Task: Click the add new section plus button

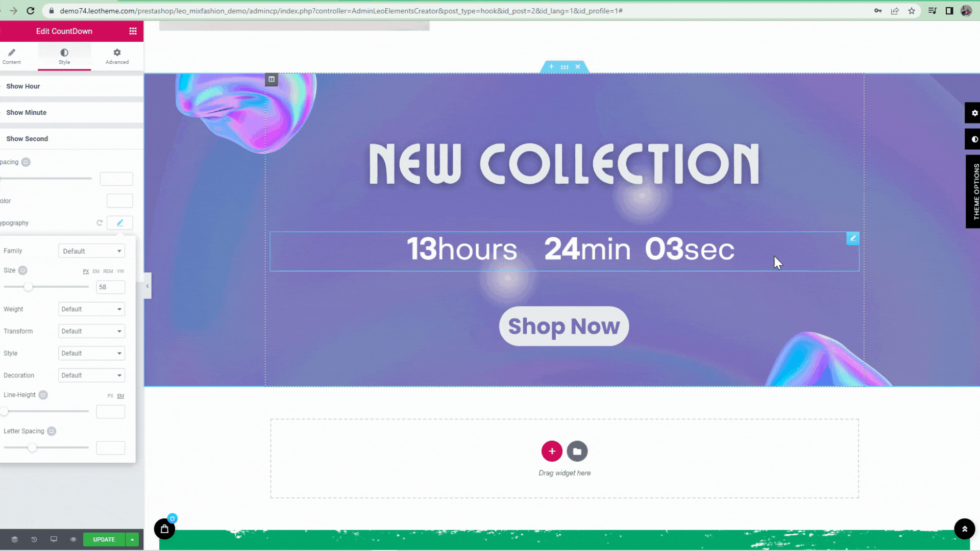Action: [x=552, y=451]
